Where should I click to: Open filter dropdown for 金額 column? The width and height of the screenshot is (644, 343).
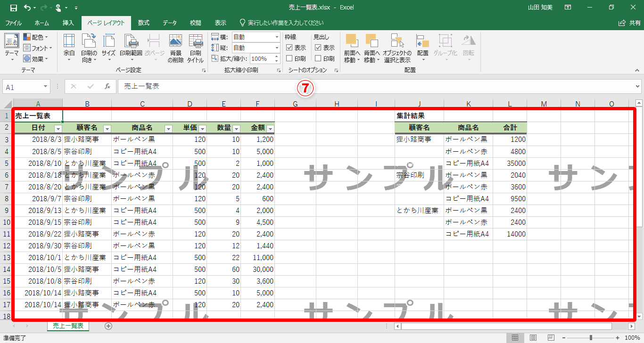(x=270, y=128)
